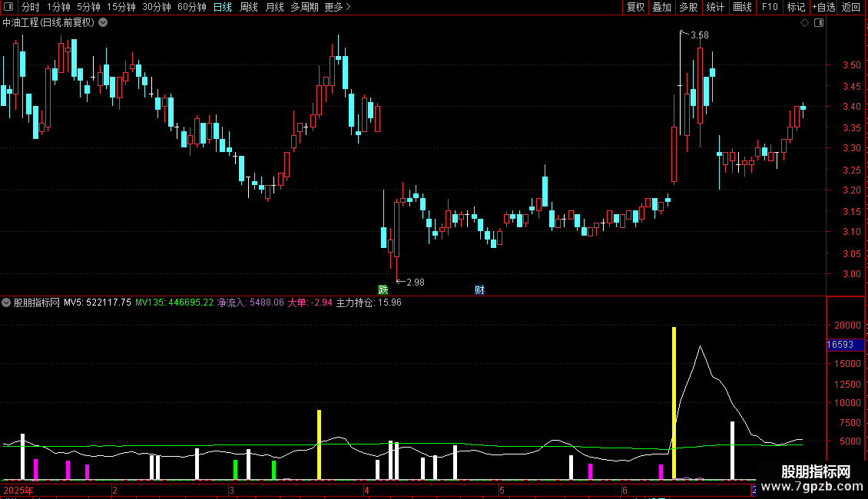Click the 20000 indicator axis label
This screenshot has height=499, width=868.
point(847,326)
